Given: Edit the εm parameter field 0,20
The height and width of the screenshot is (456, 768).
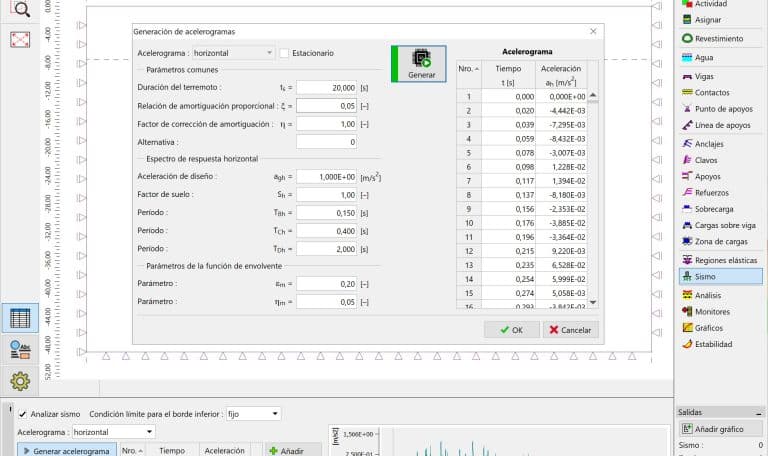Looking at the screenshot, I should pos(327,284).
